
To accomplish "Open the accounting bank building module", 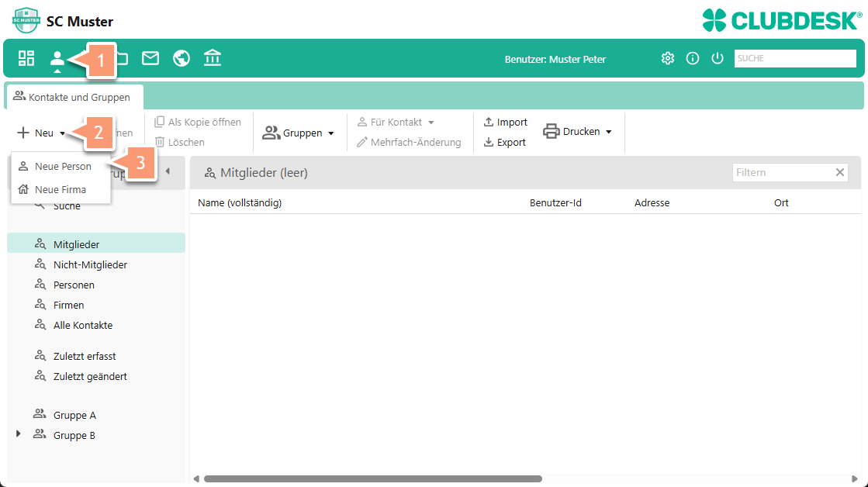I will tap(212, 57).
